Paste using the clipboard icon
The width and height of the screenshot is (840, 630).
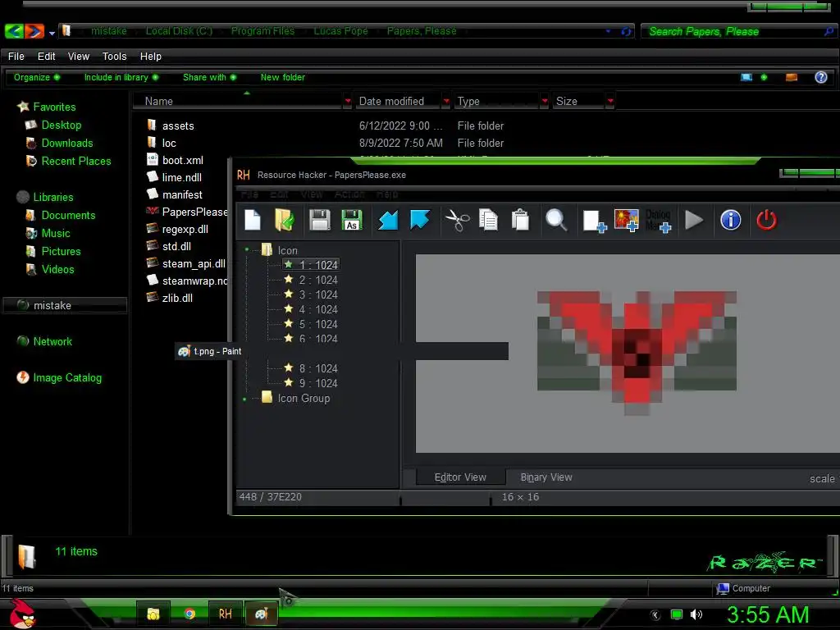click(520, 220)
